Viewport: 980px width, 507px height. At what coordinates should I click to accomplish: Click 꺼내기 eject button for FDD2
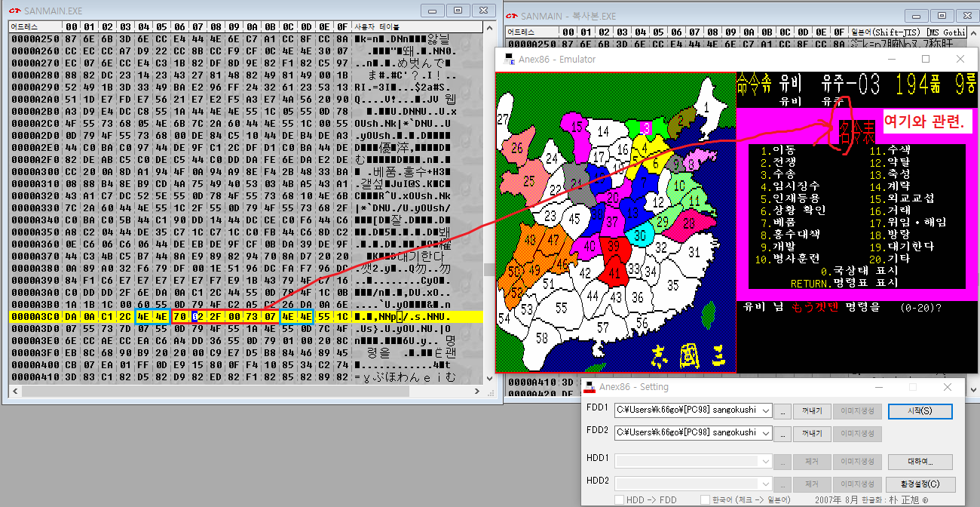coord(812,433)
